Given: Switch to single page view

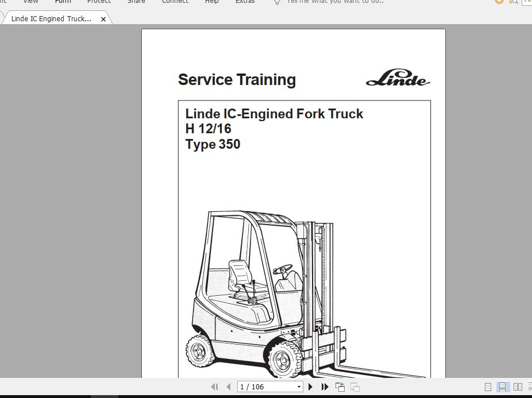Looking at the screenshot, I should coord(488,387).
